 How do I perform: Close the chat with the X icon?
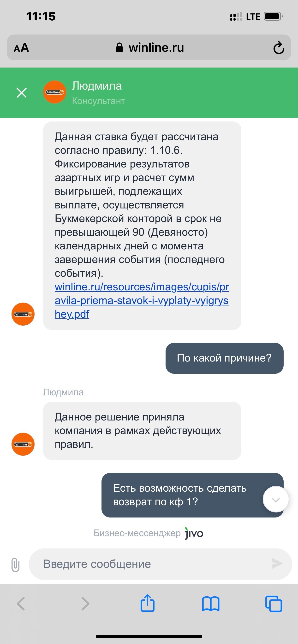tap(22, 93)
